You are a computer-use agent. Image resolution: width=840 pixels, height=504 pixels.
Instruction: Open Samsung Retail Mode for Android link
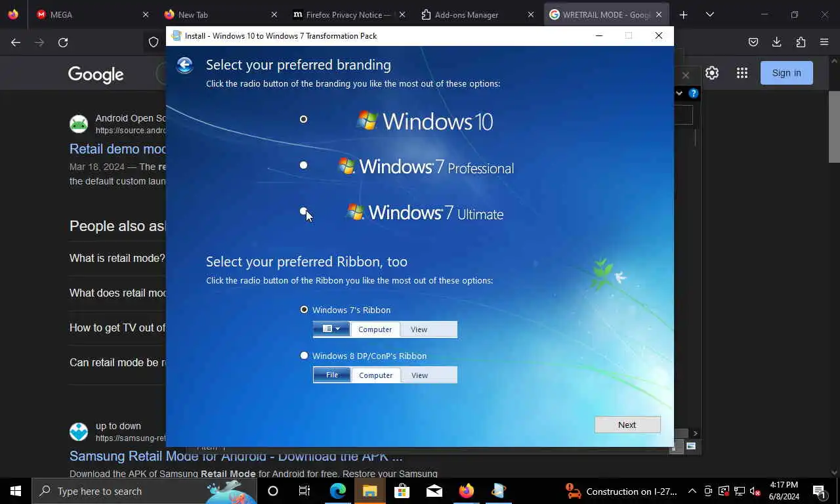[x=236, y=456]
